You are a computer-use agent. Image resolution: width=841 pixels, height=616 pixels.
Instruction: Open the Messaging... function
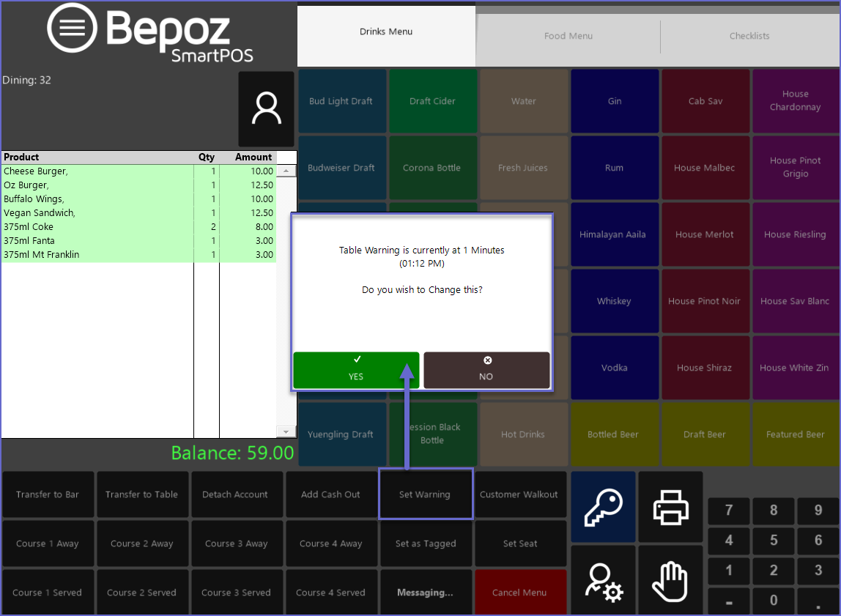(x=425, y=593)
